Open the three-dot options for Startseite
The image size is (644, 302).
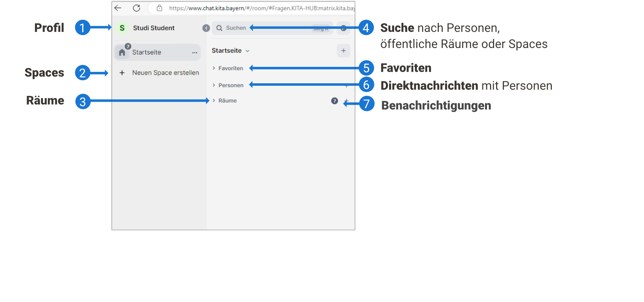tap(195, 53)
